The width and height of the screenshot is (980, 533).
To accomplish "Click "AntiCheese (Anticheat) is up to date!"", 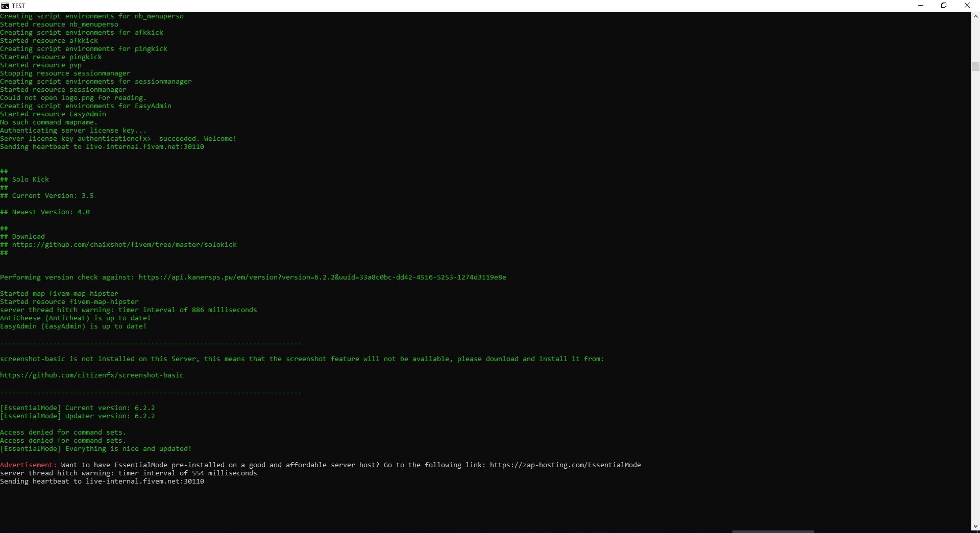I will (x=76, y=318).
